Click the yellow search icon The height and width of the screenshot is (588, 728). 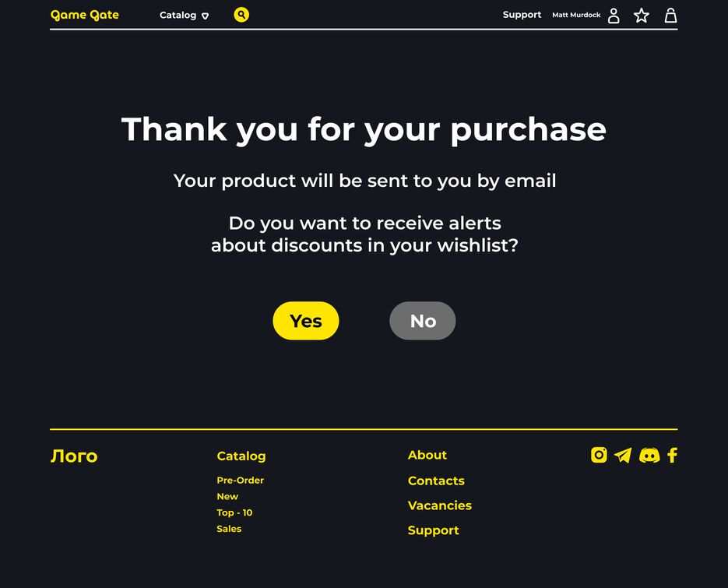241,15
